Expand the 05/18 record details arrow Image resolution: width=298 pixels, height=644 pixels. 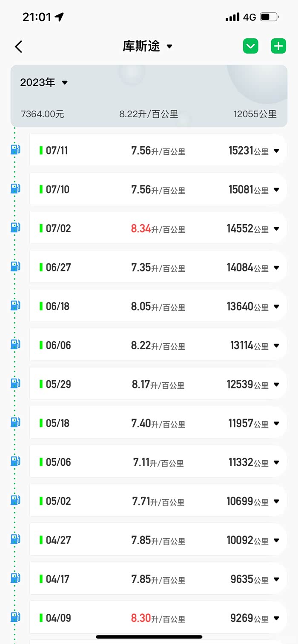[276, 423]
